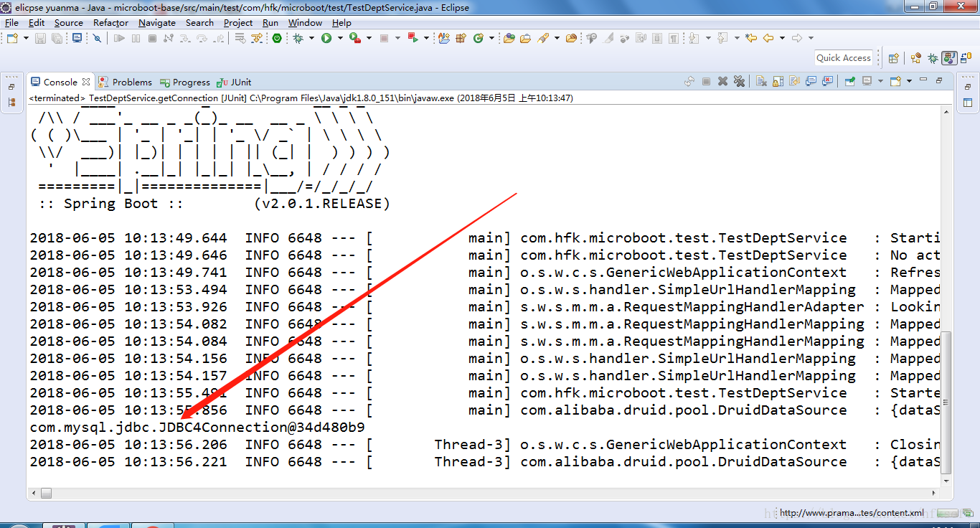The width and height of the screenshot is (980, 528).
Task: Click the Open Perspective icon
Action: pyautogui.click(x=894, y=58)
